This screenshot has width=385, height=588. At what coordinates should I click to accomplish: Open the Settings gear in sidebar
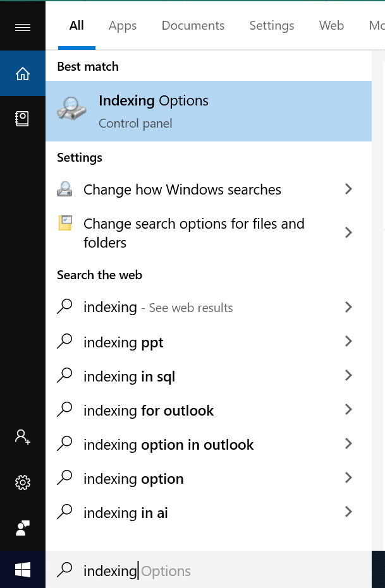[x=23, y=483]
